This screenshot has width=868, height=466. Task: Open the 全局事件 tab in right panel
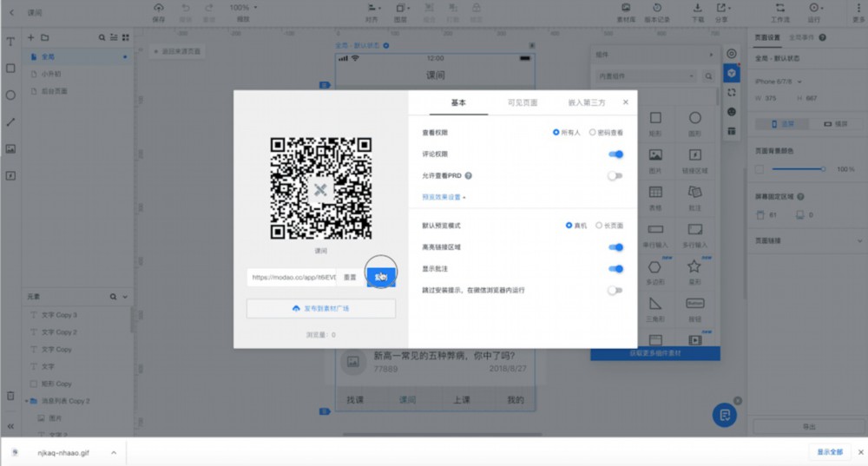801,37
